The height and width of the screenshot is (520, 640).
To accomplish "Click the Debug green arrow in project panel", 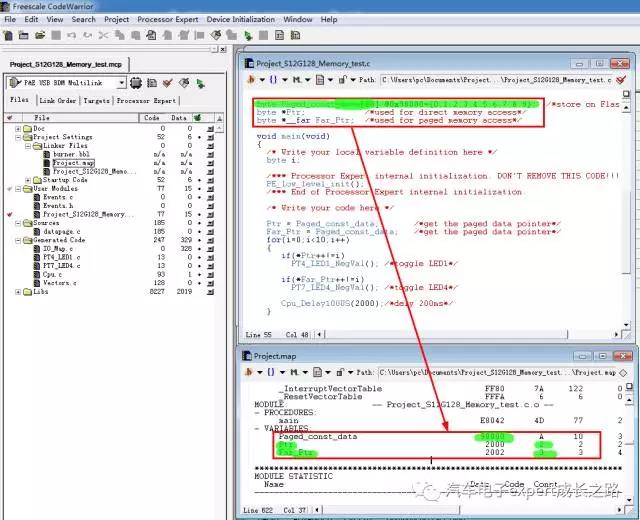I will pyautogui.click(x=200, y=83).
